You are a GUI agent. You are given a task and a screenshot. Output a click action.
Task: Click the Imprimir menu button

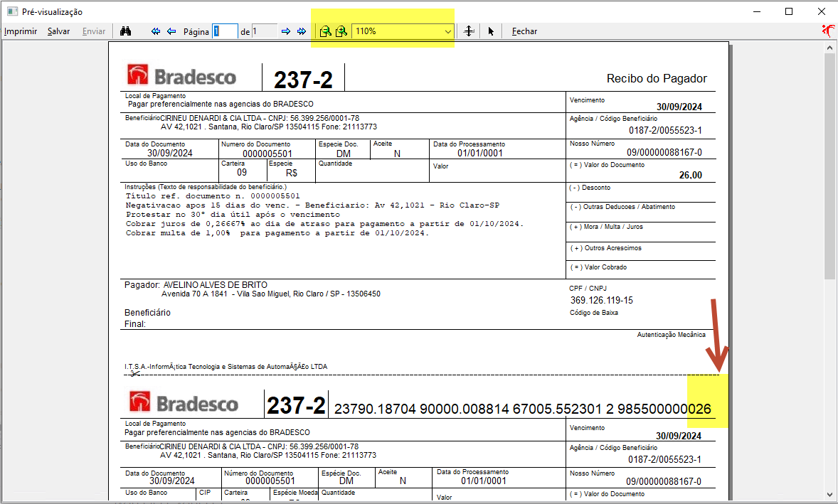click(x=21, y=31)
